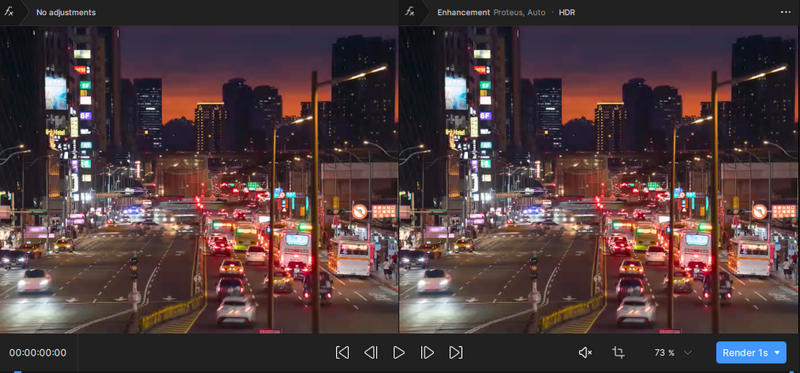Click the Proteus, Auto model text

tap(519, 12)
